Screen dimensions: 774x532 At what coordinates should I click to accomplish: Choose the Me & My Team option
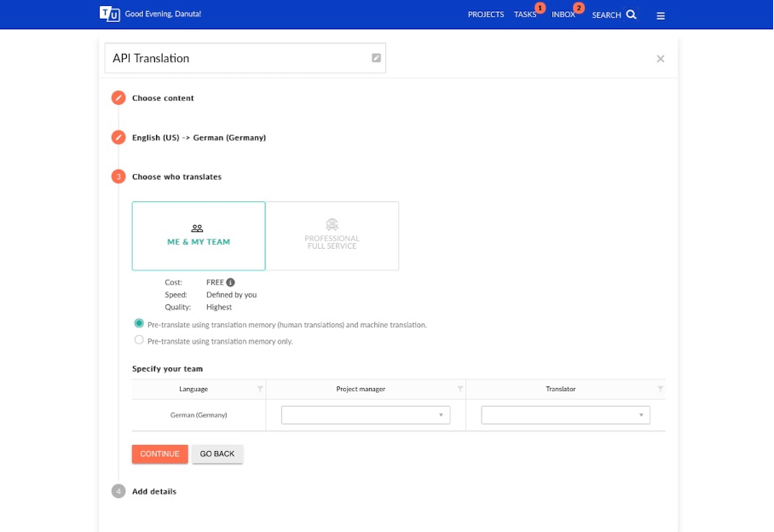pyautogui.click(x=199, y=236)
